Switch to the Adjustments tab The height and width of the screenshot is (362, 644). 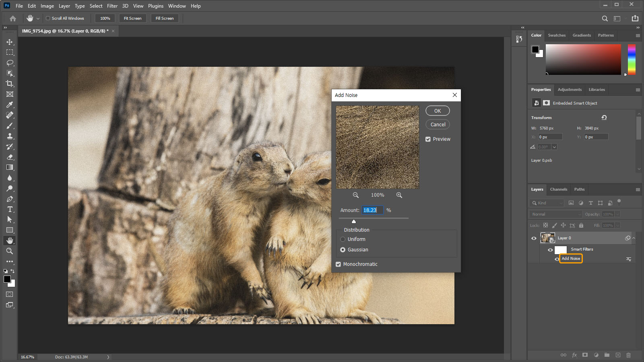coord(570,90)
